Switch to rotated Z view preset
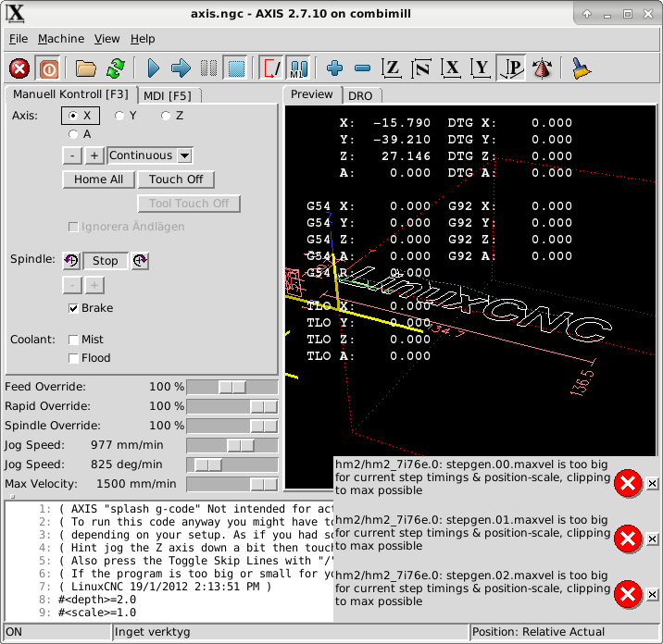Image resolution: width=663 pixels, height=644 pixels. [x=421, y=68]
